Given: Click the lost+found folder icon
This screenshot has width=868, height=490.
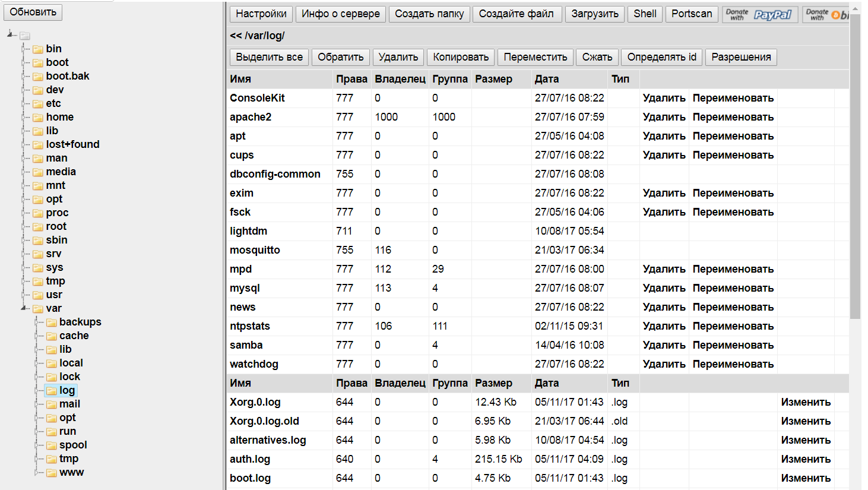Looking at the screenshot, I should [x=38, y=145].
